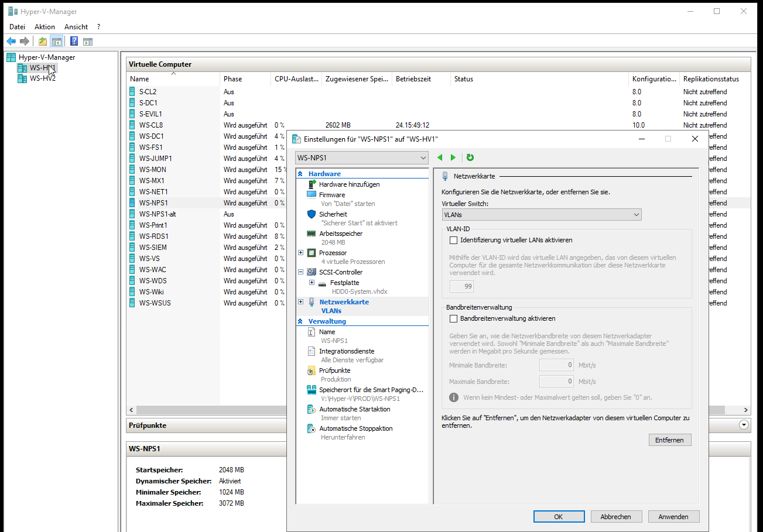Click the green refresh icon in settings dialog
Image resolution: width=763 pixels, height=532 pixels.
coord(470,157)
